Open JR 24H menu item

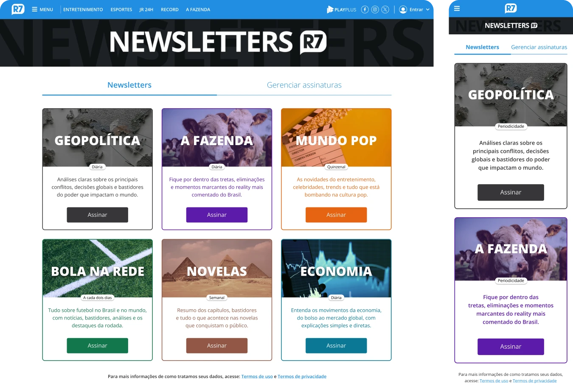[146, 9]
